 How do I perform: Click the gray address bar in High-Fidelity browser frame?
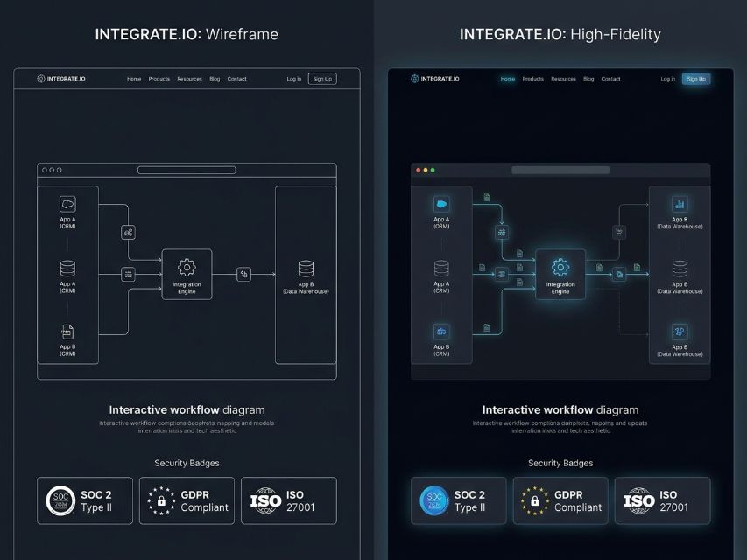560,170
